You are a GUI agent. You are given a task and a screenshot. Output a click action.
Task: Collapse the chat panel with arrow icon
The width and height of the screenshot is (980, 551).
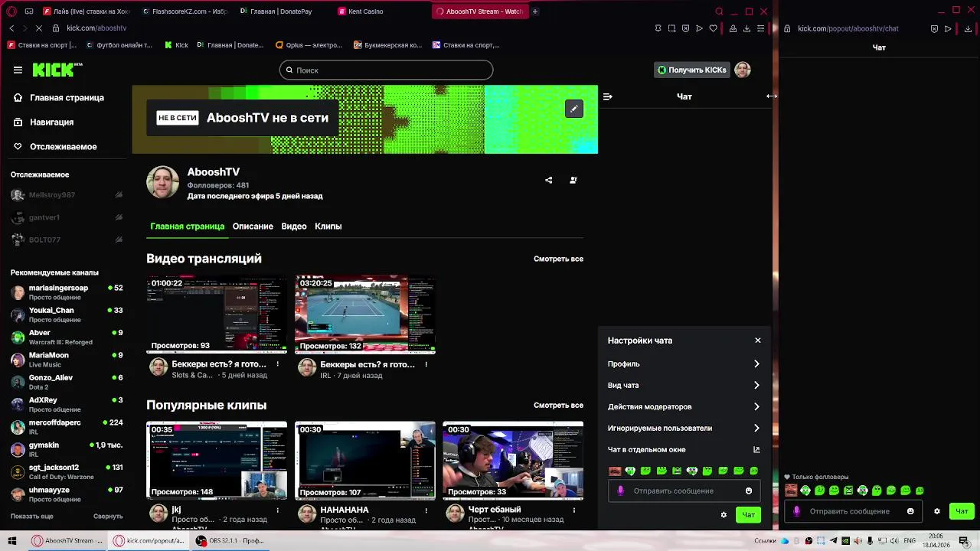607,96
